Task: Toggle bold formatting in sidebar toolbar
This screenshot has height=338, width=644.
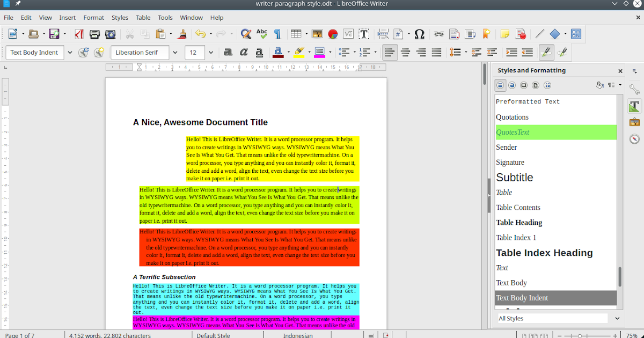Action: [x=228, y=52]
